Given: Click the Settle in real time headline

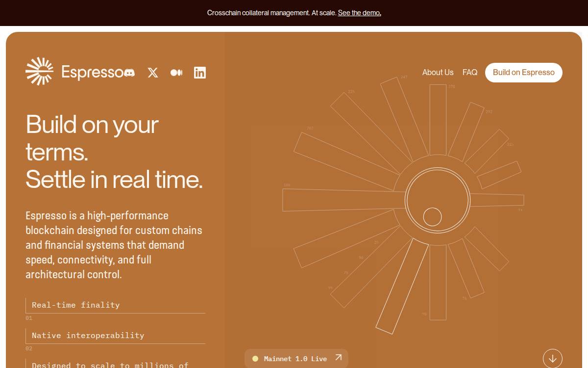Looking at the screenshot, I should (x=114, y=179).
